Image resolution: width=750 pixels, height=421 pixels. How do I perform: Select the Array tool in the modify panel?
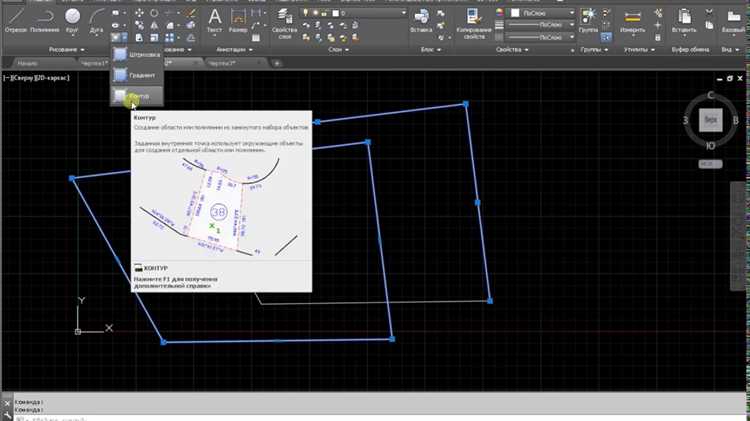[x=170, y=38]
